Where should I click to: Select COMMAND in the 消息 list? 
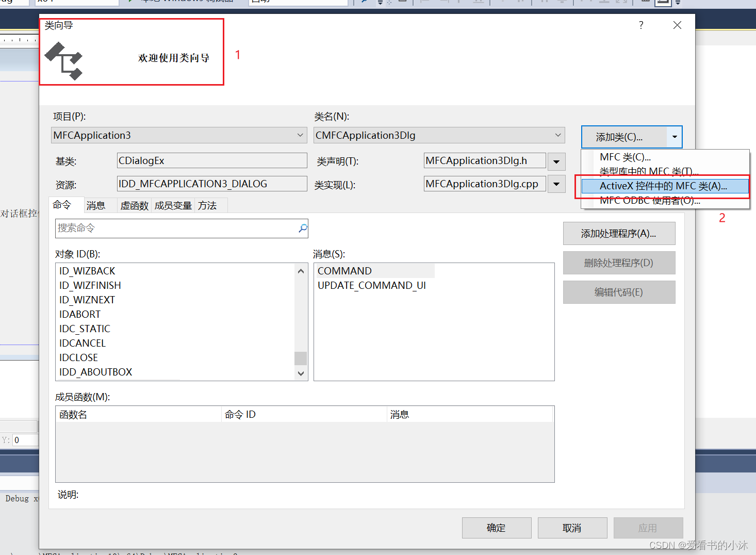(x=375, y=271)
